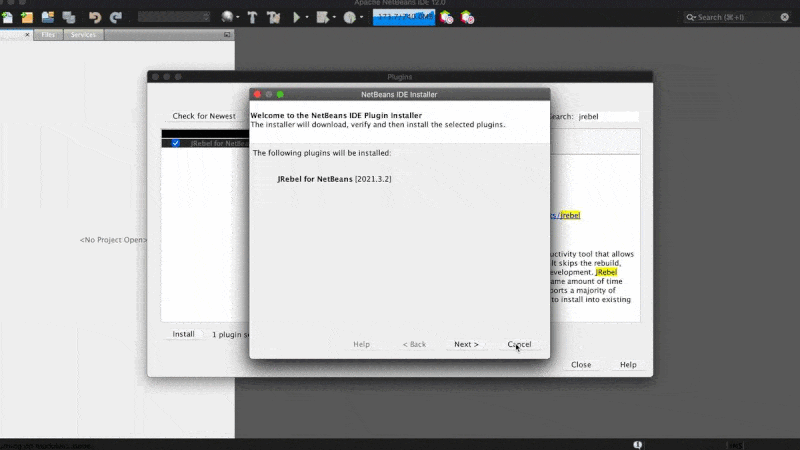Click the New Project toolbar icon
Viewport: 800px width, 450px height.
[x=27, y=17]
